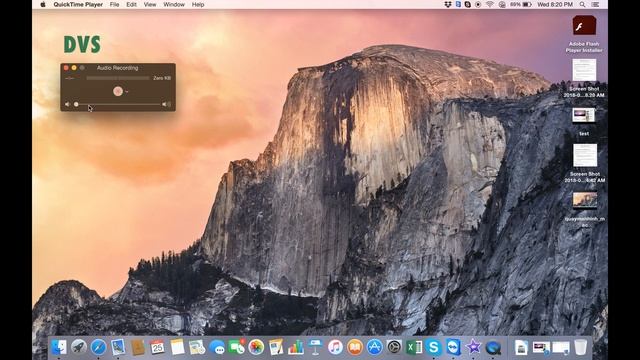
Task: Adjust the Audio Recording volume slider
Action: (x=118, y=104)
